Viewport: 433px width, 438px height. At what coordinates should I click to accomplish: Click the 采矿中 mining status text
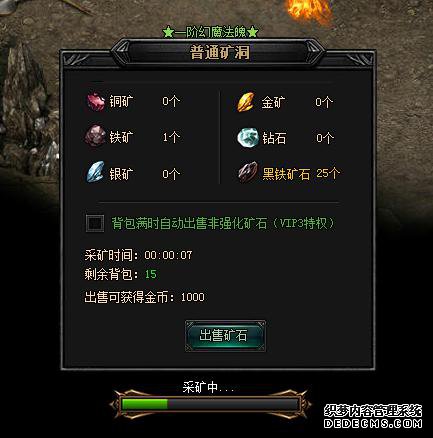208,387
